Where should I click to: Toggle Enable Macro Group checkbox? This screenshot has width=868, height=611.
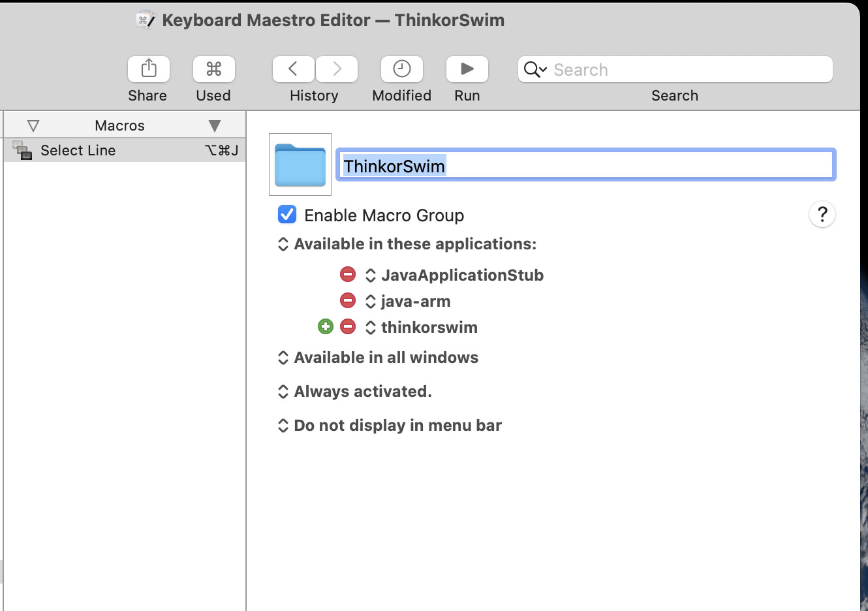(x=287, y=214)
